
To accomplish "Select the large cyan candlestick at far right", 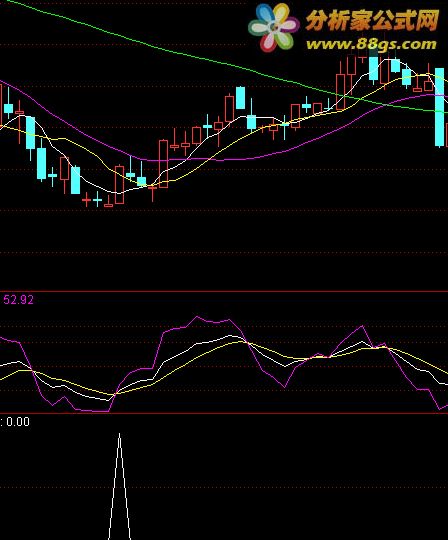I will (439, 107).
